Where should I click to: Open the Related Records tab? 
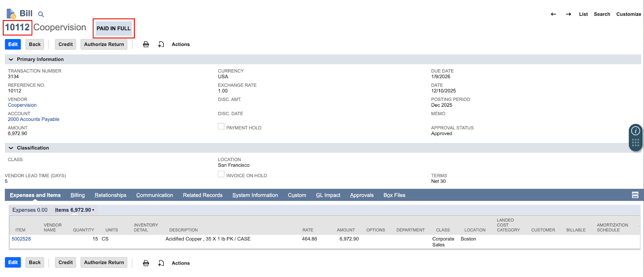pos(202,195)
